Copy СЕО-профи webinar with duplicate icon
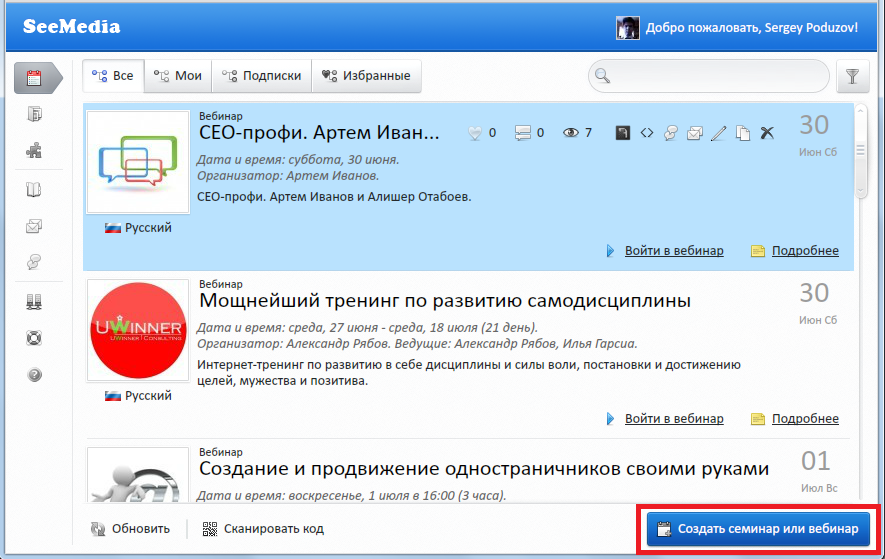885x559 pixels. coord(743,133)
